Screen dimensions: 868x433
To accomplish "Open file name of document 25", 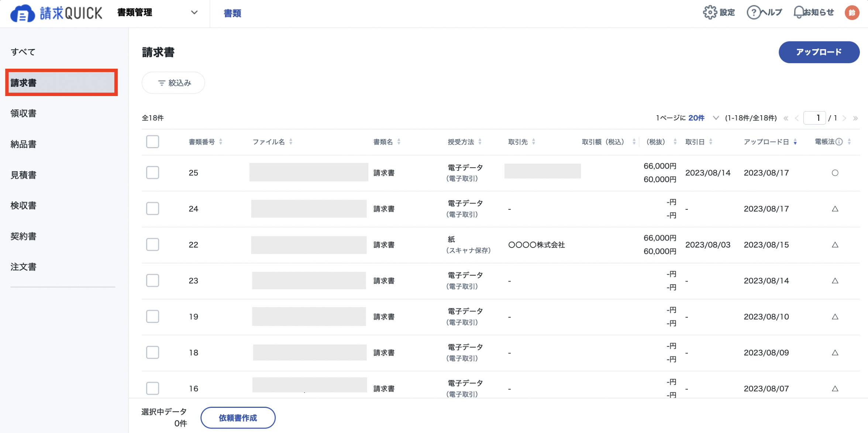I will (309, 172).
